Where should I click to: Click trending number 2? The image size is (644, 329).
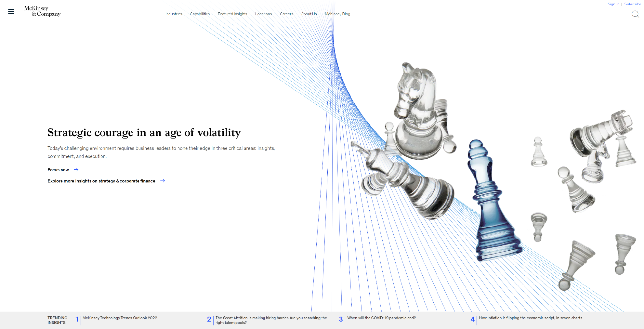point(209,319)
